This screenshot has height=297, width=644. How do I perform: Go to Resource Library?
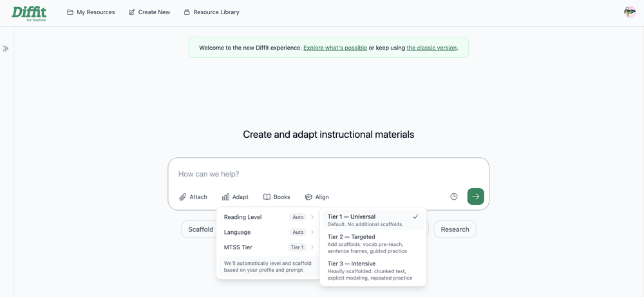211,12
